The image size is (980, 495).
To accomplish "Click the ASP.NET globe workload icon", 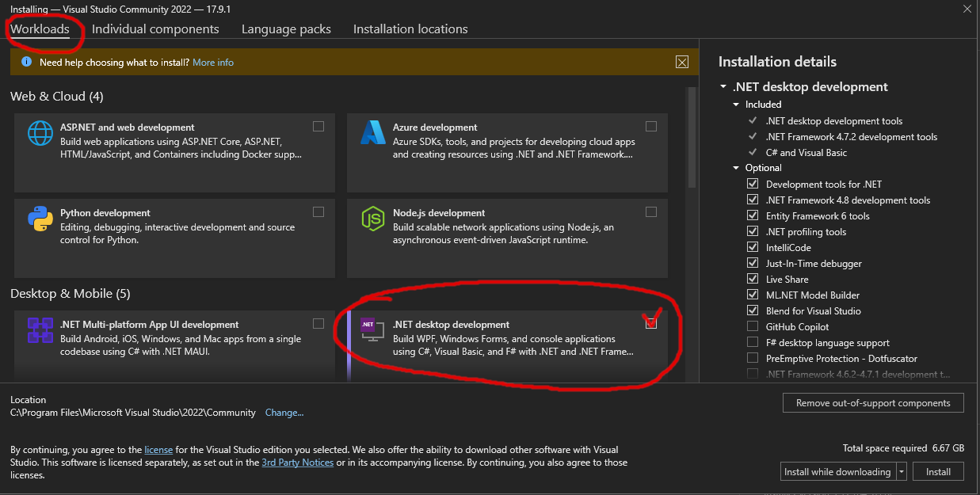I will [40, 133].
